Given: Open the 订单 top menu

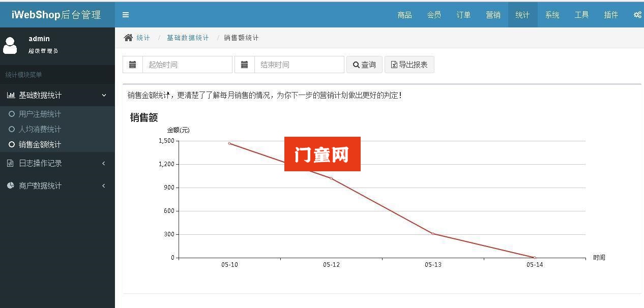Looking at the screenshot, I should (463, 15).
